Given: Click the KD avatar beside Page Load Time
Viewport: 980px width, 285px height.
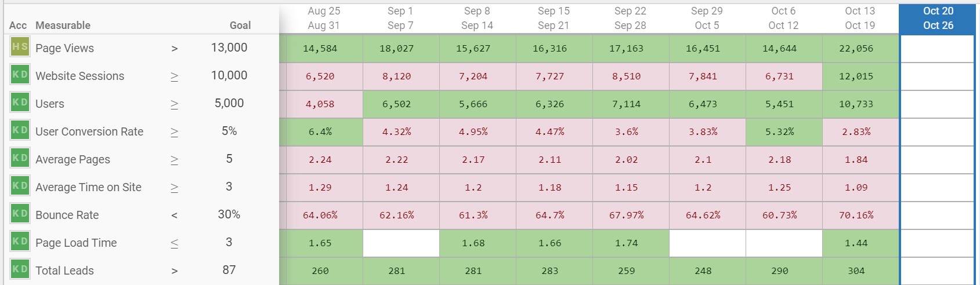Looking at the screenshot, I should [x=20, y=242].
